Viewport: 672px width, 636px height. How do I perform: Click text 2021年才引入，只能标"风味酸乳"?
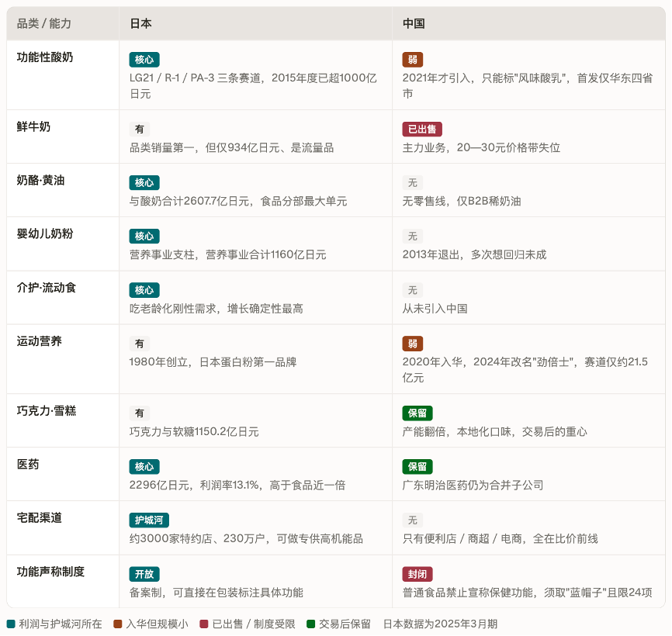484,78
